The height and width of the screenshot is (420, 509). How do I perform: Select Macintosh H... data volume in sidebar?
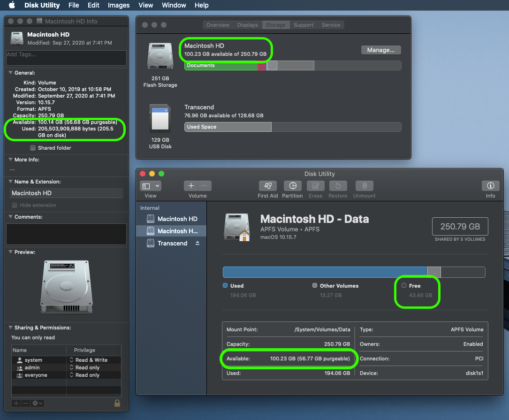(x=172, y=231)
